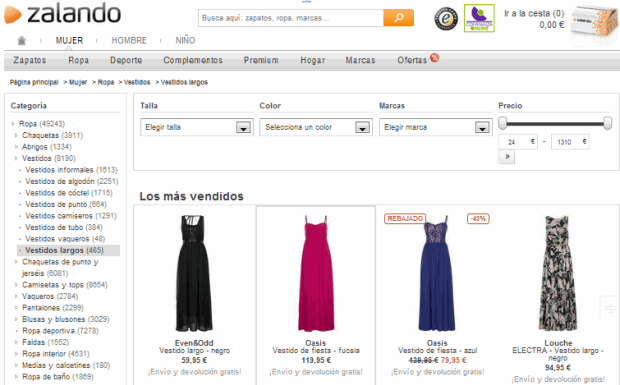The image size is (620, 385).
Task: Click next arrow in bestsellers carousel
Action: coord(610,307)
